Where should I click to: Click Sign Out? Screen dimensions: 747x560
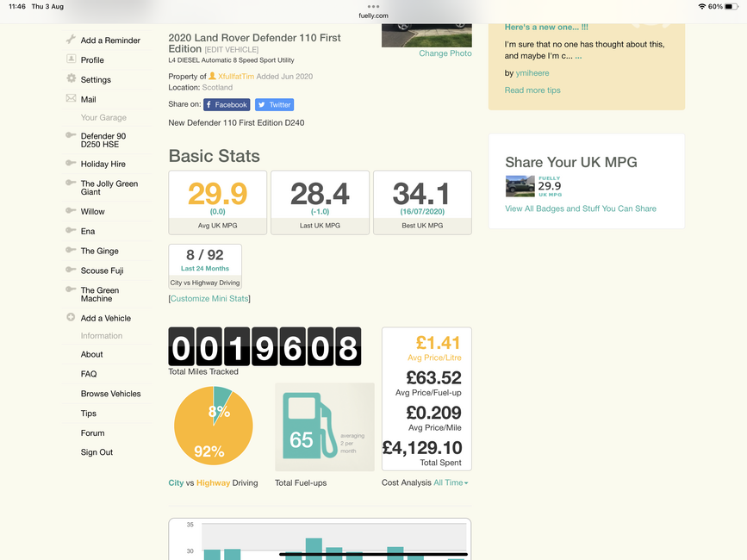[x=96, y=452]
